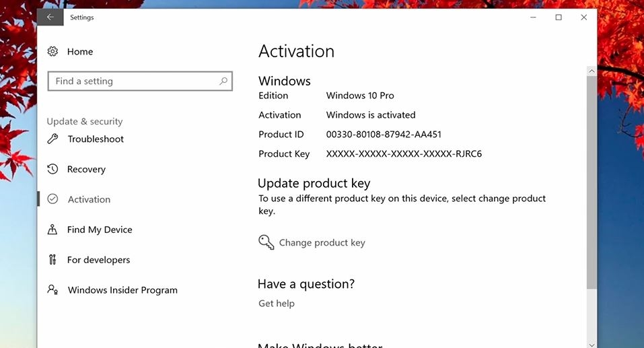
Task: Click the scrollbar down arrow
Action: point(592,345)
